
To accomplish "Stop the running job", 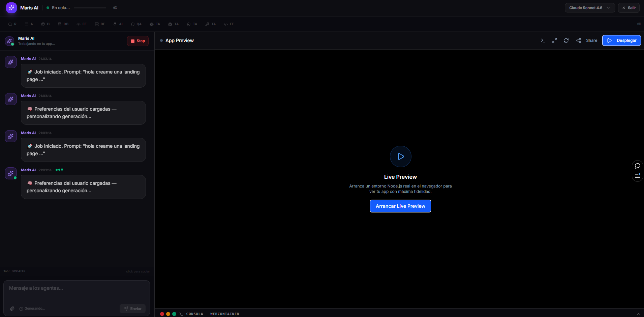I will pyautogui.click(x=138, y=41).
